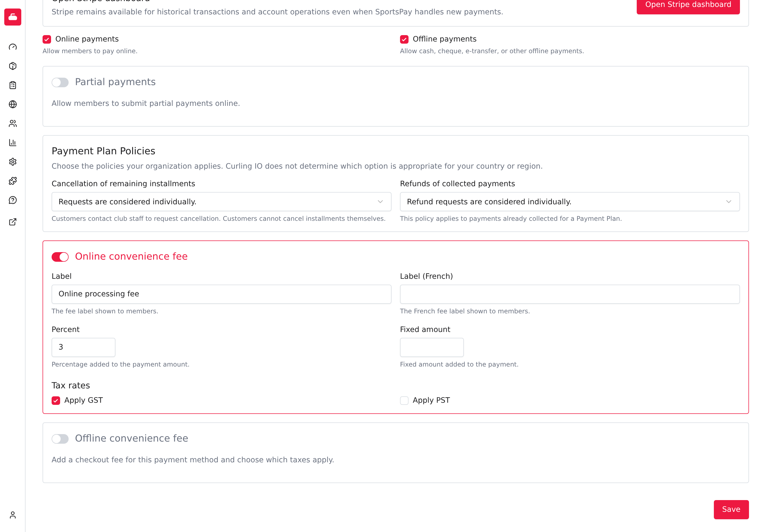This screenshot has height=532, width=766.
Task: Click the curling stone logo icon
Action: 13,17
